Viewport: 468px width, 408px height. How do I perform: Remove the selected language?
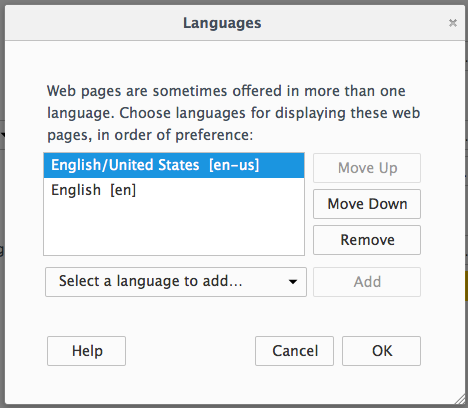(x=367, y=240)
